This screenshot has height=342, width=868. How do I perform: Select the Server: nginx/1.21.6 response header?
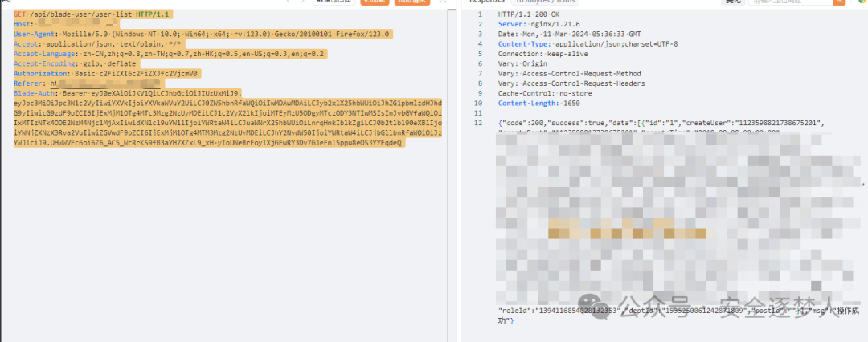(538, 24)
